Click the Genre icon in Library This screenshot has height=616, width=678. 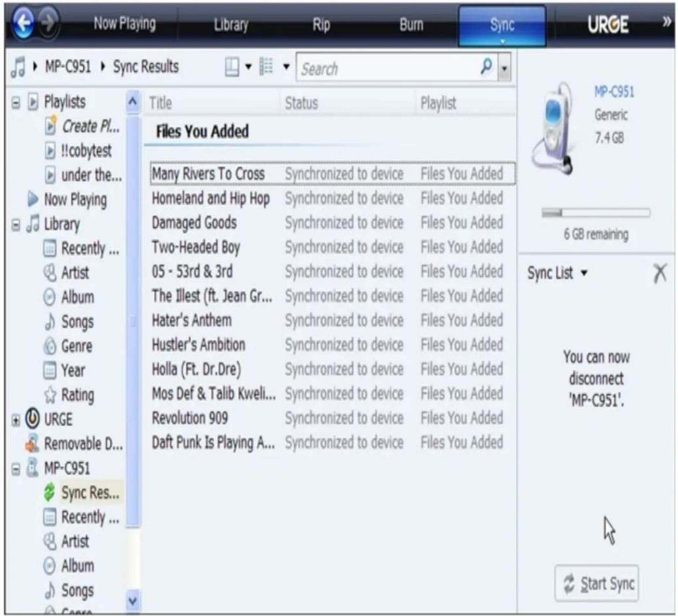pos(50,346)
